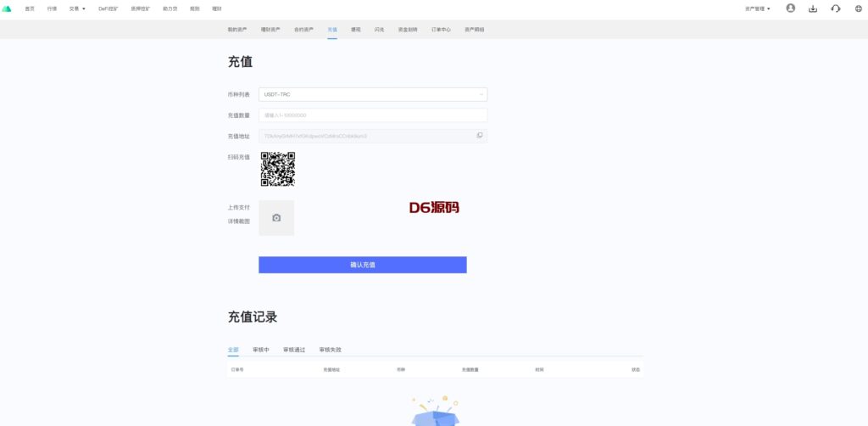868x426 pixels.
Task: Click the 币种 column header
Action: (x=401, y=369)
